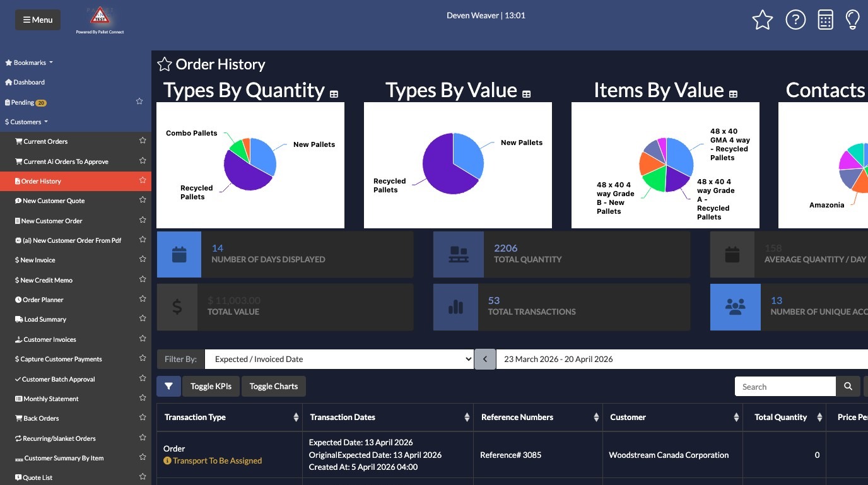Toggle bookmark star for Customer Invoices

pos(143,339)
